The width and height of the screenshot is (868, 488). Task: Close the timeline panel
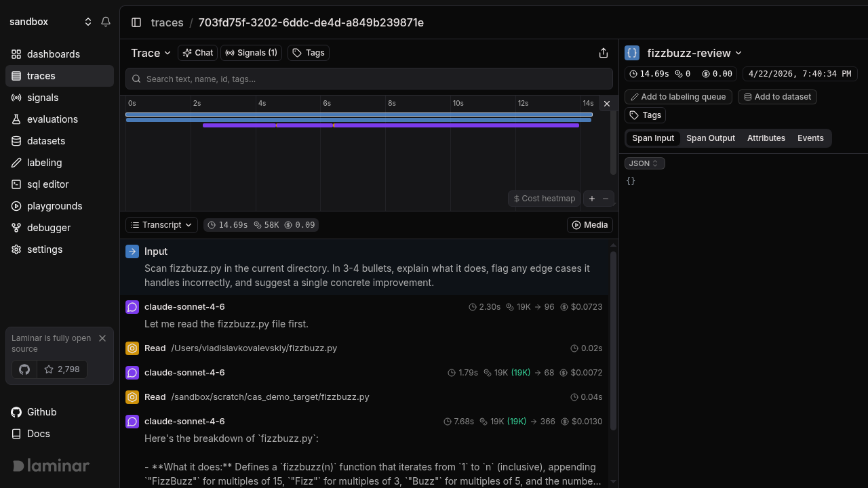(607, 104)
